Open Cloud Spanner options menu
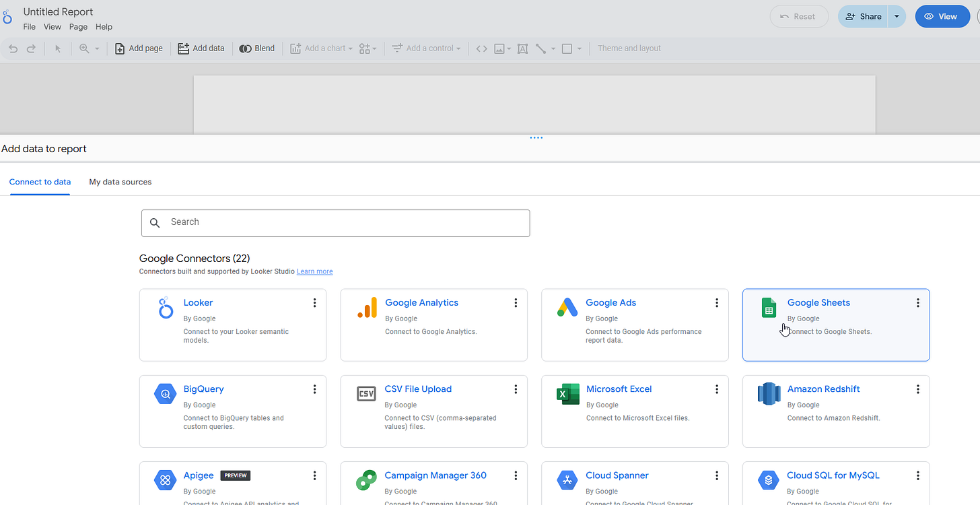Screen dimensions: 980x505 pos(717,475)
